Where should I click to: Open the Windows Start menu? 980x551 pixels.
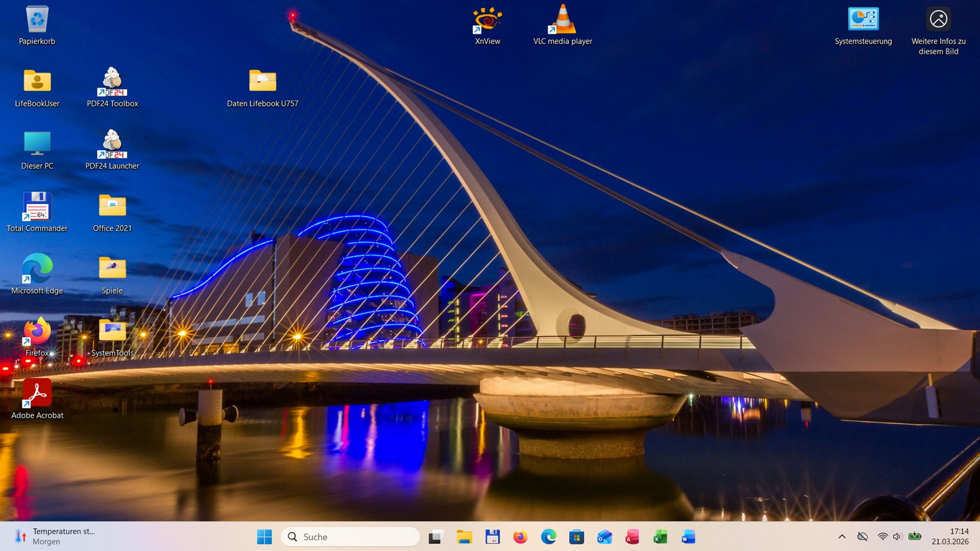(x=265, y=537)
